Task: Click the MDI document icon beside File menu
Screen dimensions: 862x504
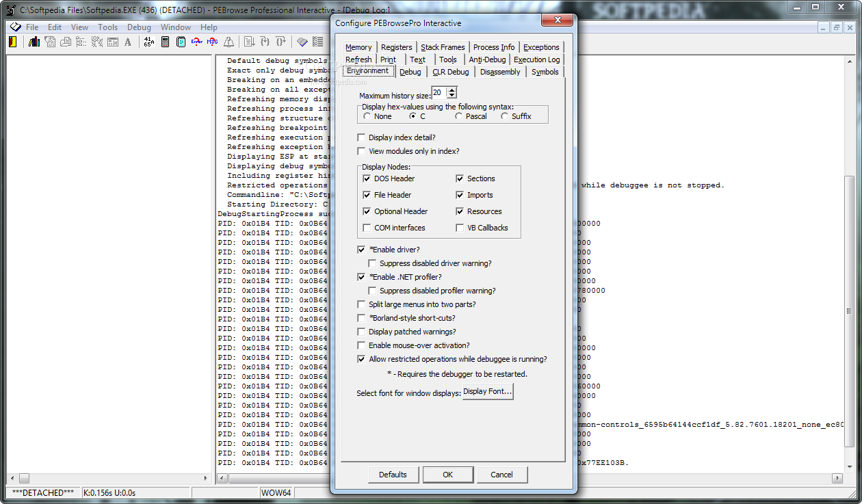Action: [15, 27]
